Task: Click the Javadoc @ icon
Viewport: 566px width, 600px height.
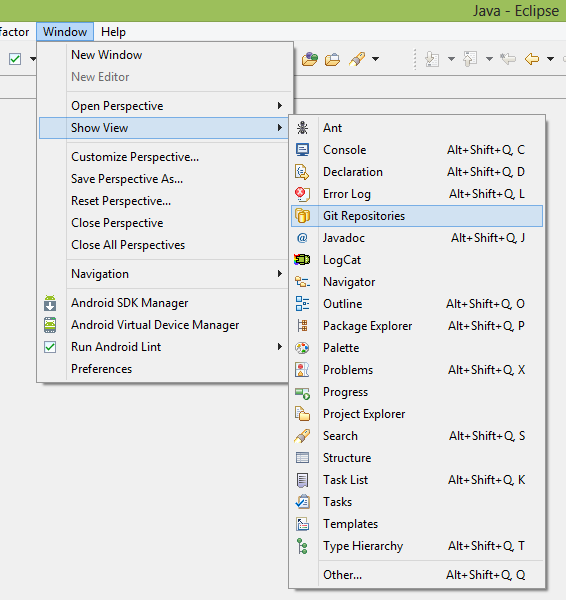Action: click(302, 238)
